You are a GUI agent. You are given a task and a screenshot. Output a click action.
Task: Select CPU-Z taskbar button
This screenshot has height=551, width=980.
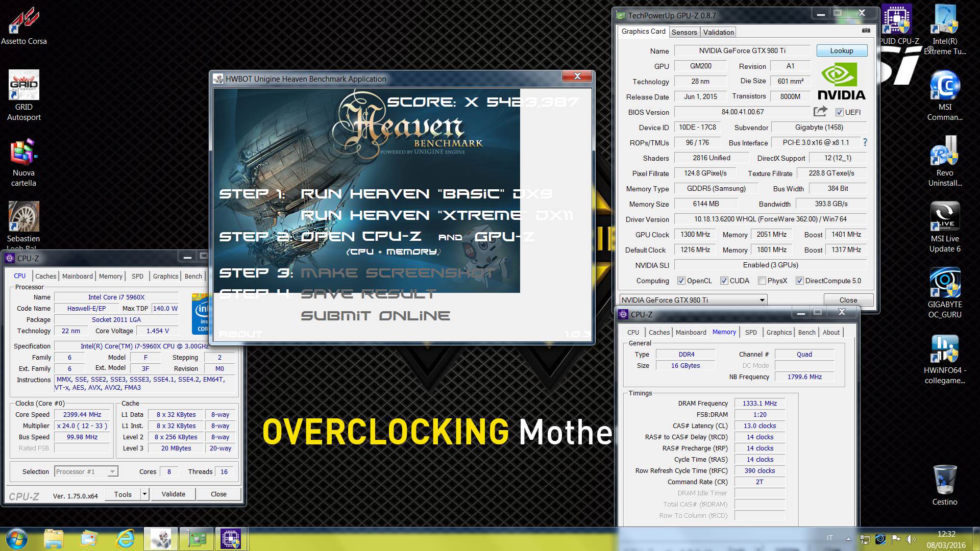231,539
